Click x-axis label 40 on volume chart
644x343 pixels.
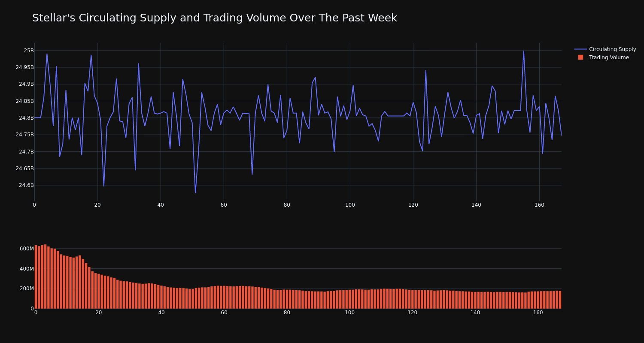(161, 313)
